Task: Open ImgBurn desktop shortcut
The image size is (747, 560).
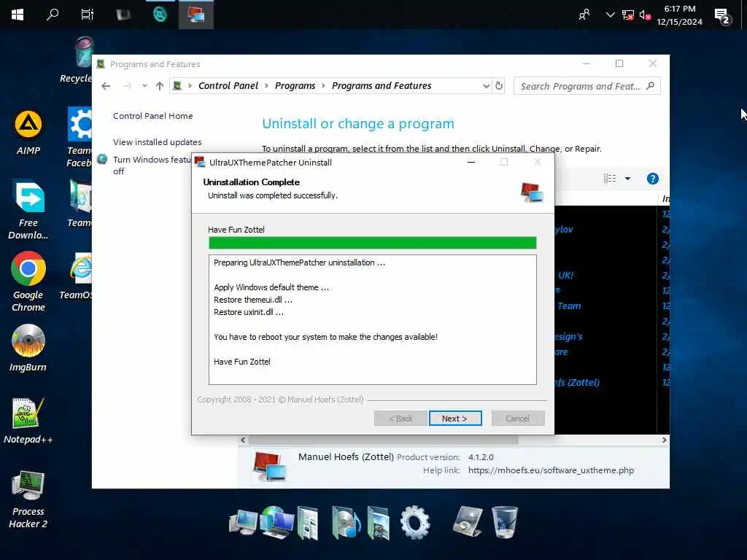Action: pos(28,348)
